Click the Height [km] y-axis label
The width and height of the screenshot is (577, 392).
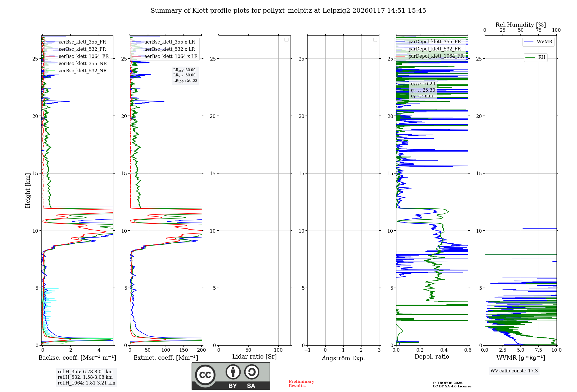click(x=28, y=190)
